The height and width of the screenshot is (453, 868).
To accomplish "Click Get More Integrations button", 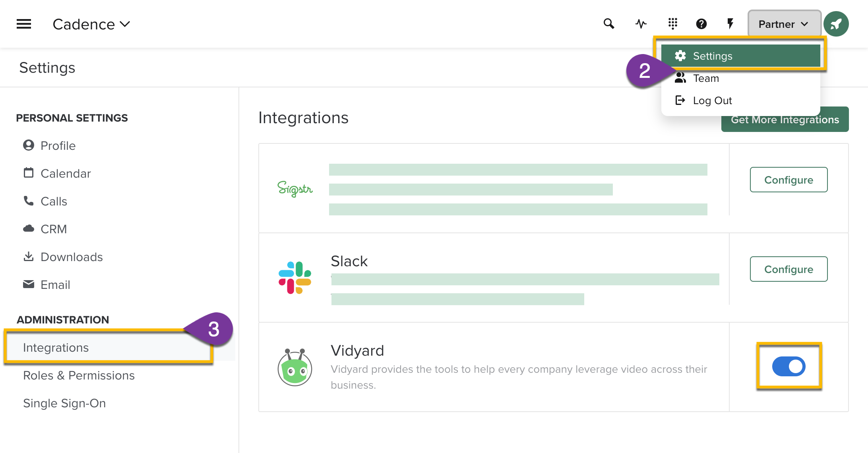I will pyautogui.click(x=785, y=120).
